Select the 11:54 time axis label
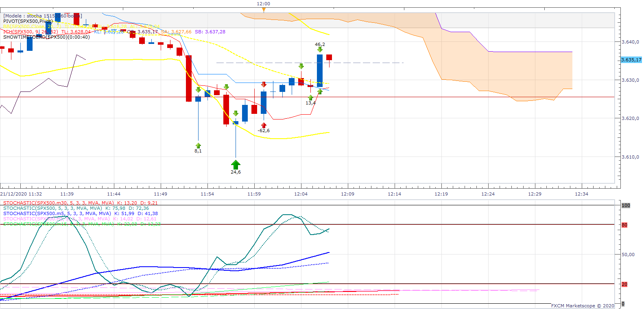Viewport: 644px width, 309px height. coord(207,194)
